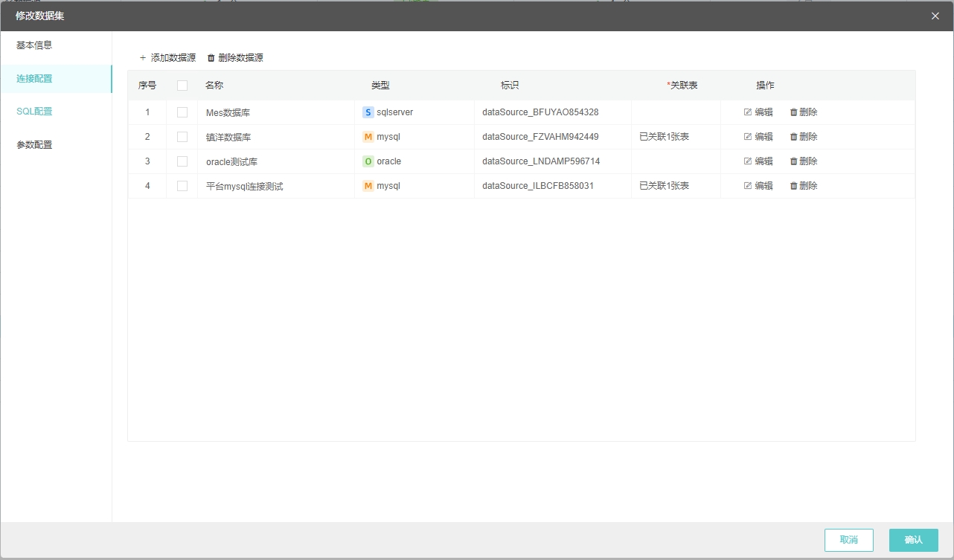
Task: Click the name cell 平台mysql连接测试
Action: click(x=245, y=187)
